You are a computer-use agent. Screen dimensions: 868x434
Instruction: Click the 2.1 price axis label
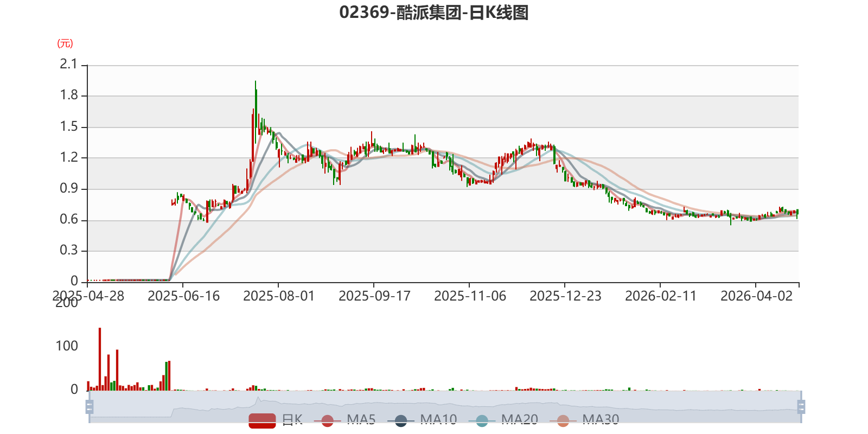pyautogui.click(x=69, y=65)
